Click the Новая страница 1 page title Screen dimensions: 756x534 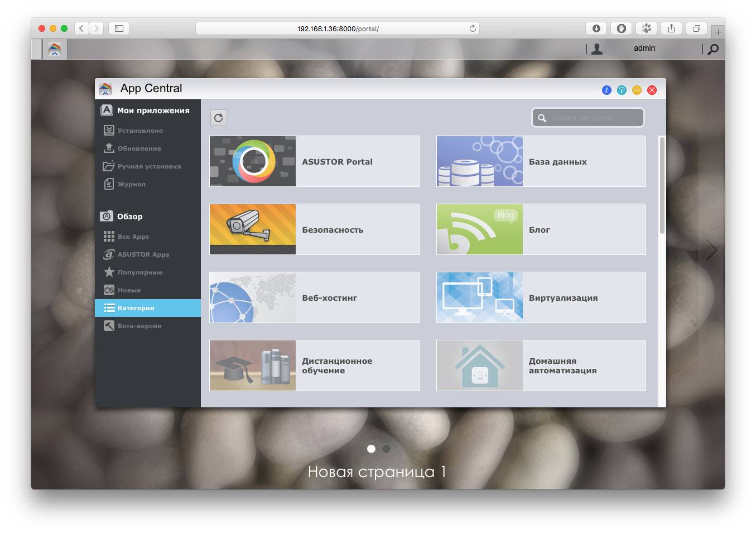pyautogui.click(x=377, y=472)
